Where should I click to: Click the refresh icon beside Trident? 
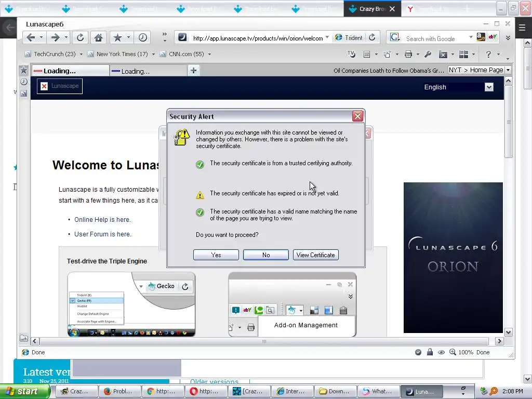coord(372,37)
